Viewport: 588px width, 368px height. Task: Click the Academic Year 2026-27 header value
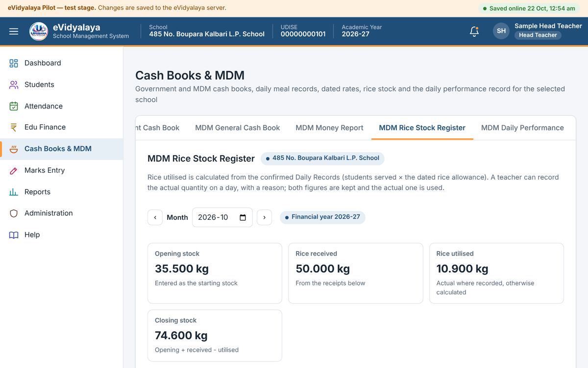click(356, 34)
